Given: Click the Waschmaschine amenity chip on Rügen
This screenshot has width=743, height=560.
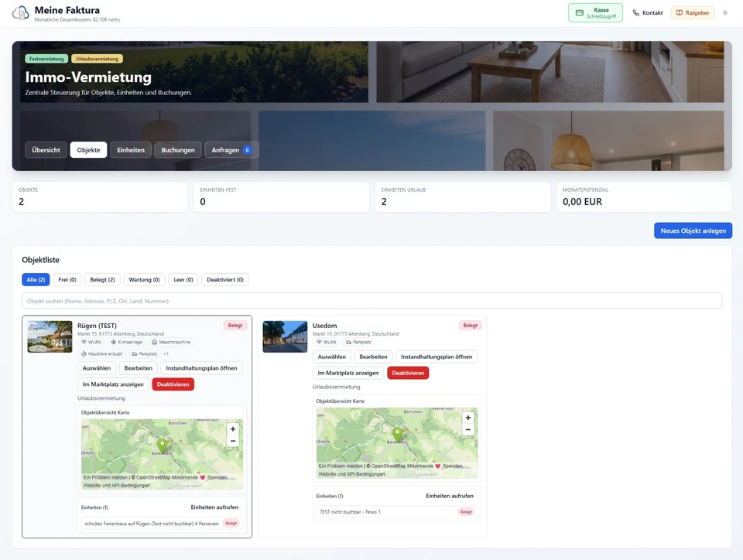Looking at the screenshot, I should [x=171, y=342].
